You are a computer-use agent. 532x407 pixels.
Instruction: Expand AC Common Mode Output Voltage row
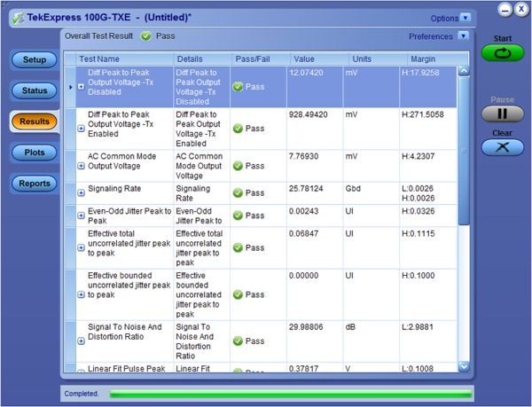click(81, 166)
